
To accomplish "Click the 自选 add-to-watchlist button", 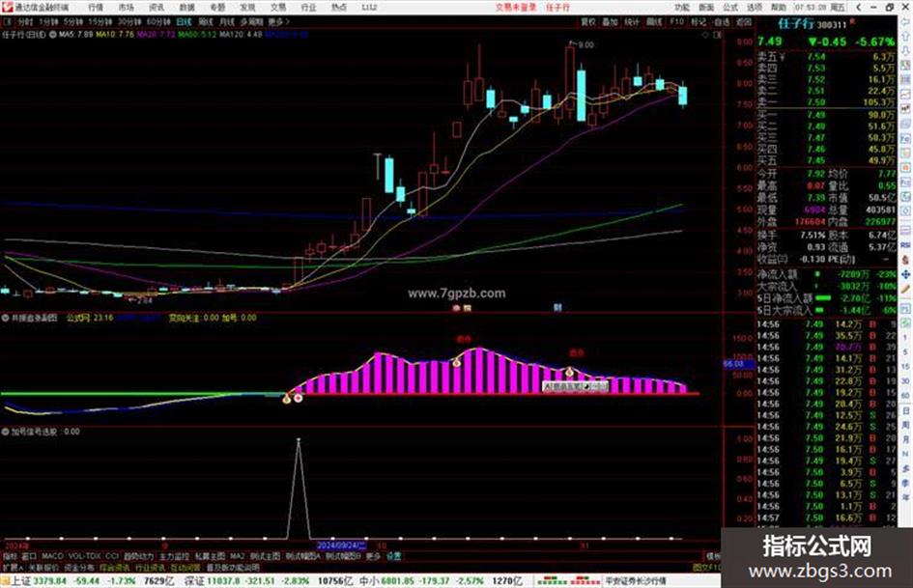I will click(722, 21).
